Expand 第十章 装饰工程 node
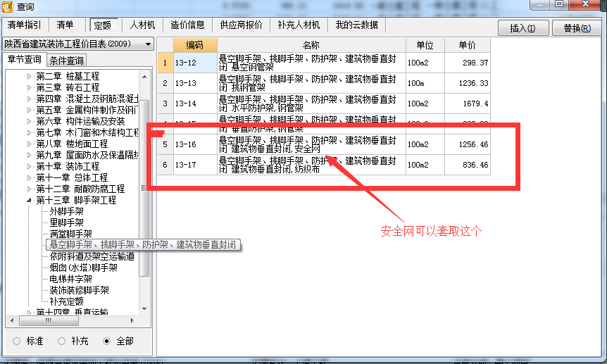The width and height of the screenshot is (607, 364). pyautogui.click(x=29, y=166)
